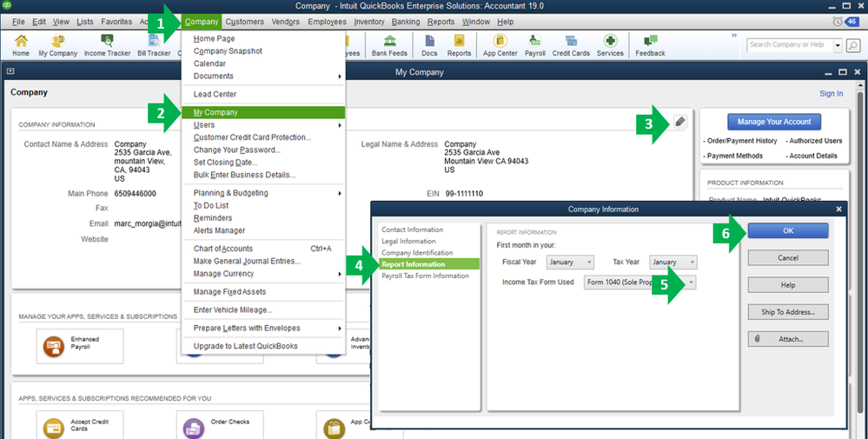Click the My Company window menu icon

(10, 72)
